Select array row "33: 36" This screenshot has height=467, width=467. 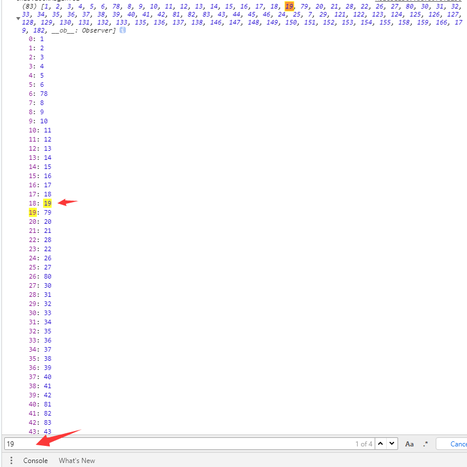[x=40, y=340]
